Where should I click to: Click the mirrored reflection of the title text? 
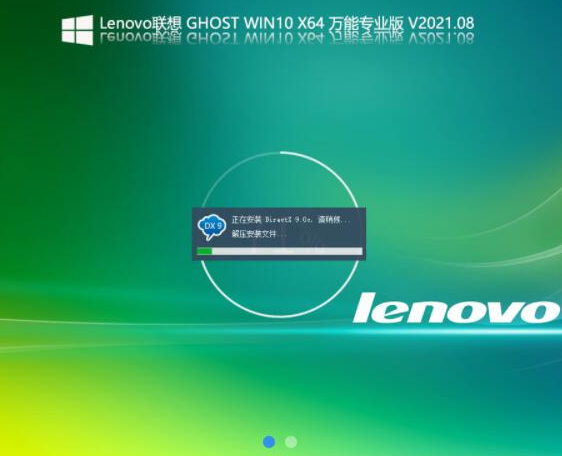click(x=287, y=38)
